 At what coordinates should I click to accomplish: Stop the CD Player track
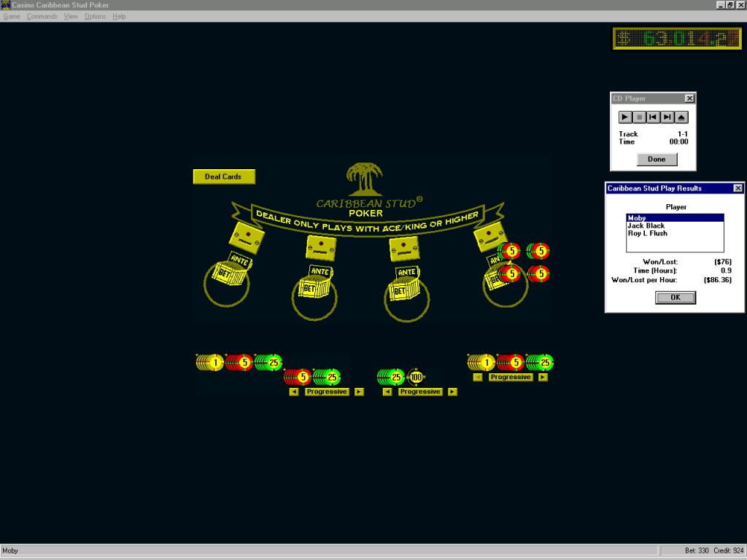coord(639,117)
